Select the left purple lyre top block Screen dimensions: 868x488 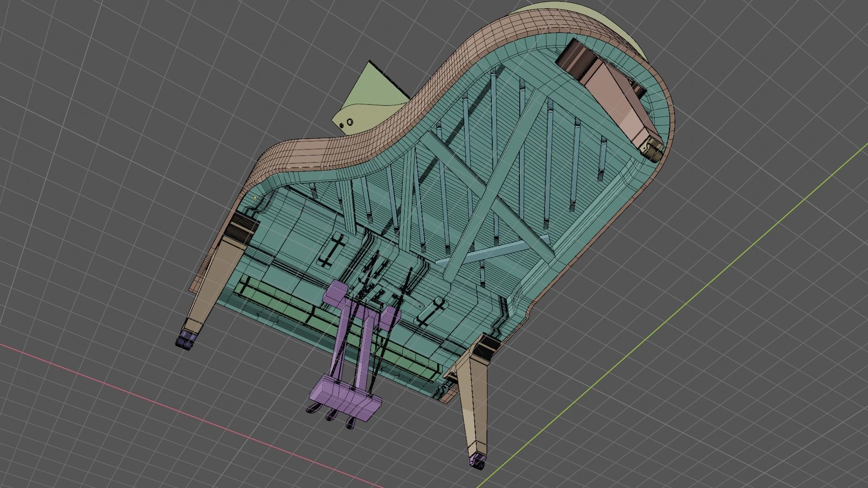335,292
